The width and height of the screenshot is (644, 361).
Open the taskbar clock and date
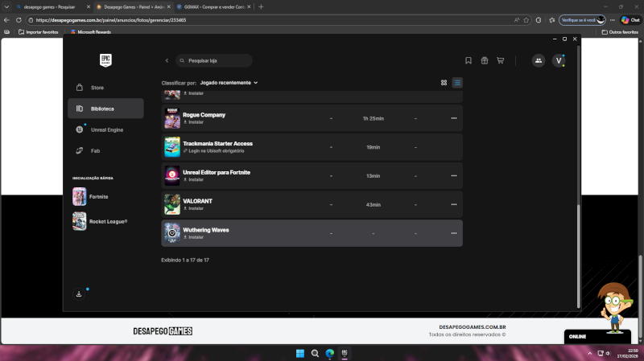(627, 353)
